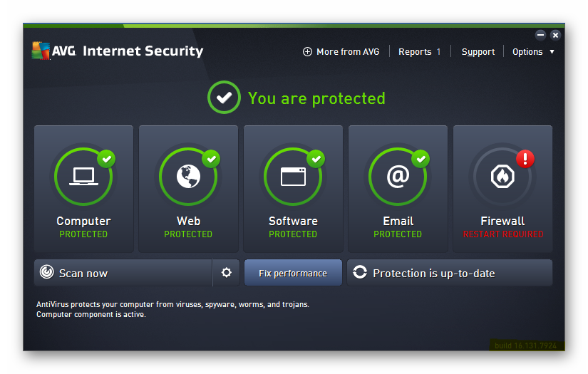Screen dimensions: 588x374
Task: Open the Options menu
Action: [x=527, y=52]
